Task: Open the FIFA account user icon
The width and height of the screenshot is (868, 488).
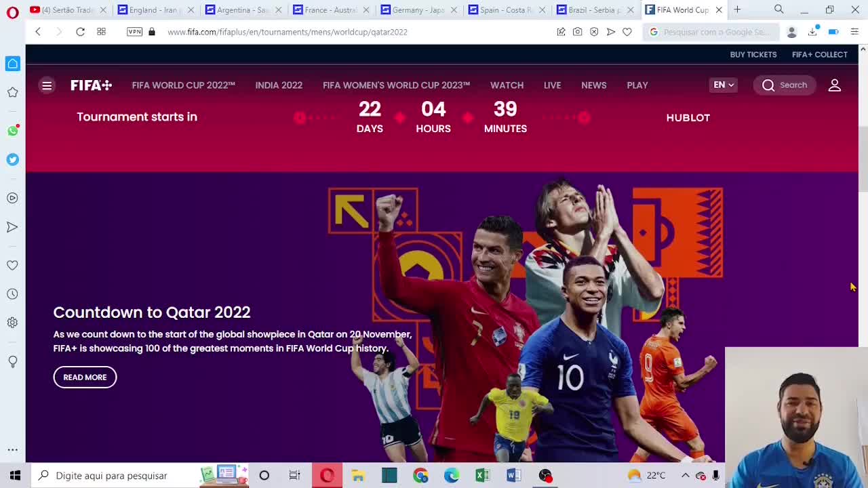Action: (x=835, y=85)
